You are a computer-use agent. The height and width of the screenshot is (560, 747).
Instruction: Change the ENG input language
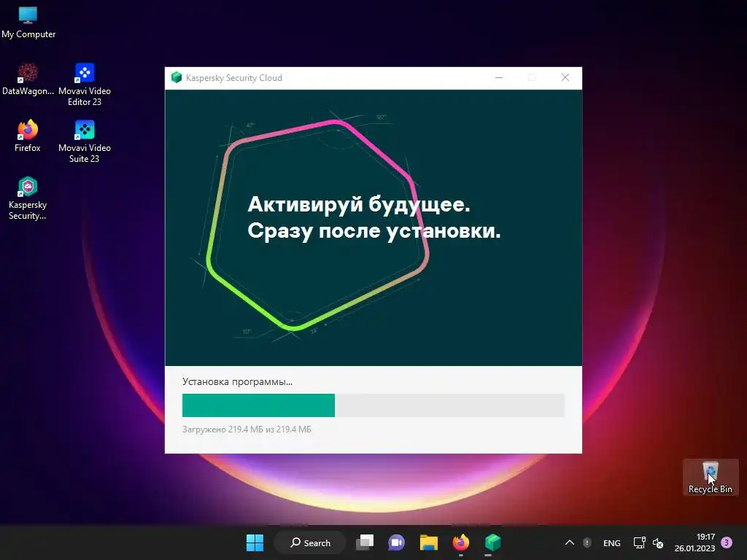click(x=612, y=542)
